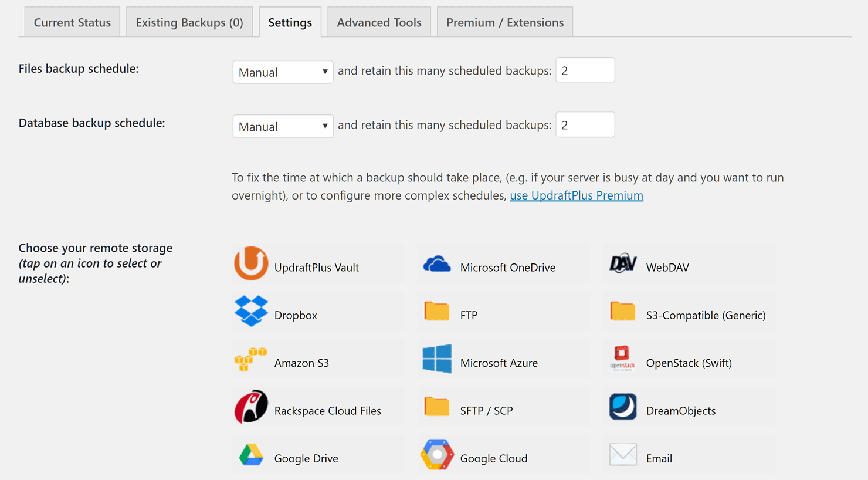Choose the Dropbox logo icon
The image size is (868, 480).
pos(251,311)
